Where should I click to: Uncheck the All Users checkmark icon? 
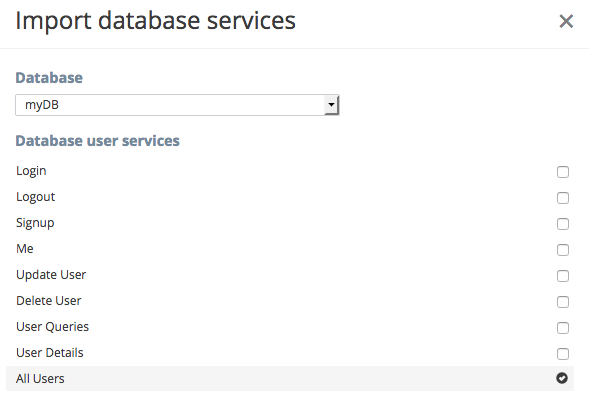pos(562,378)
